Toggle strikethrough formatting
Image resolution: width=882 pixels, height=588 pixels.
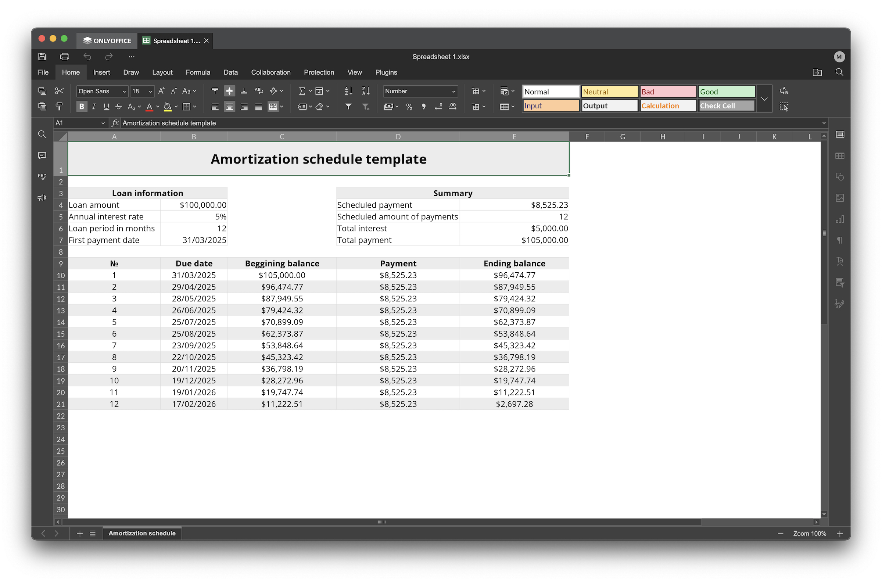pyautogui.click(x=118, y=107)
